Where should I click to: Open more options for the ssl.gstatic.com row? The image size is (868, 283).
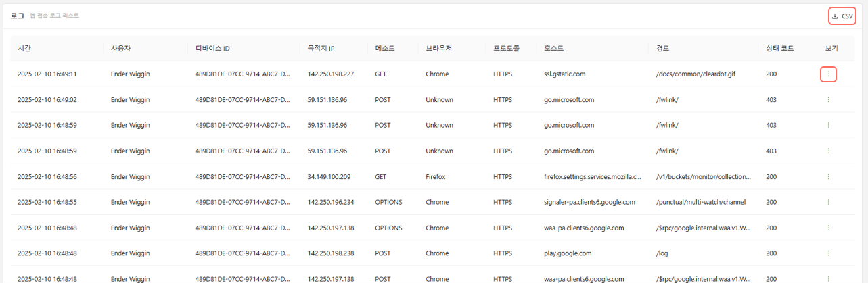click(828, 74)
